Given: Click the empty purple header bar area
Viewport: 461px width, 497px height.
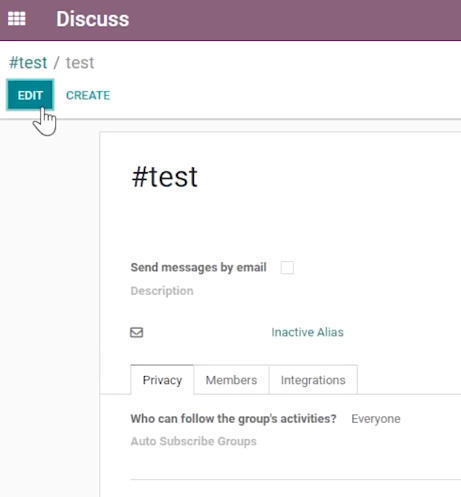Looking at the screenshot, I should [293, 19].
